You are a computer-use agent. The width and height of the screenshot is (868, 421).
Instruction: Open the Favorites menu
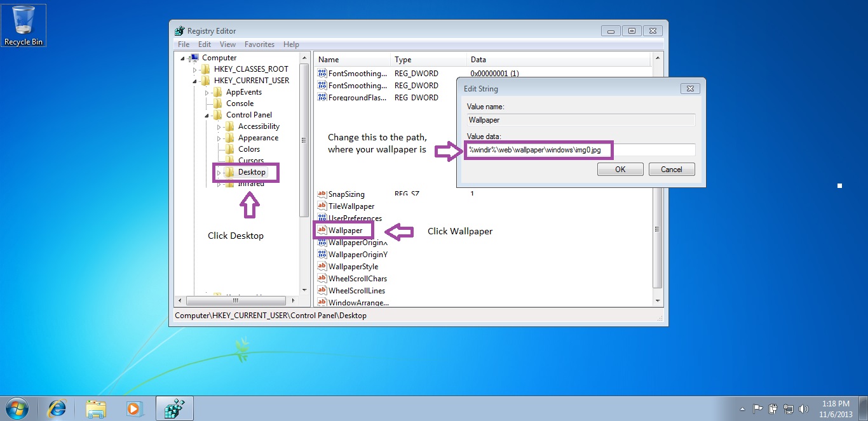259,44
